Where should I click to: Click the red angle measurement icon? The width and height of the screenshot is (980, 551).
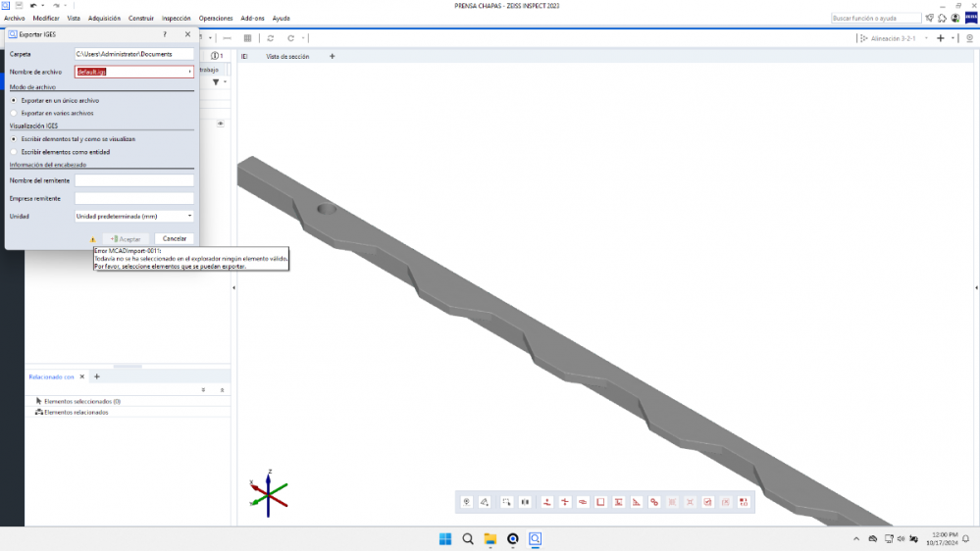tap(637, 502)
